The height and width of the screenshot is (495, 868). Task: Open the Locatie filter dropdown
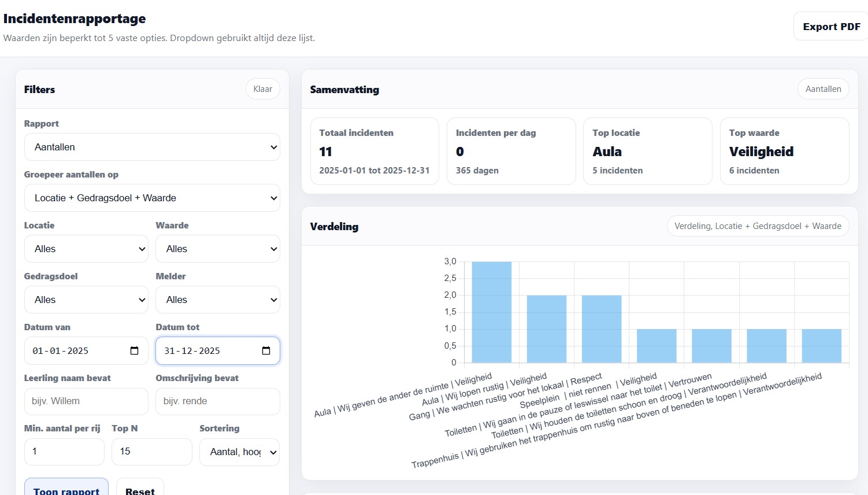click(86, 249)
